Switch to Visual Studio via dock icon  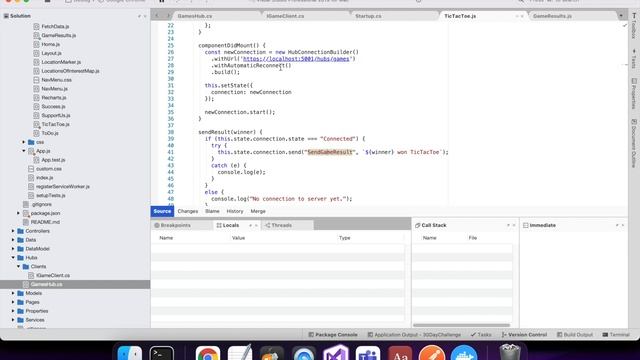[x=336, y=353]
